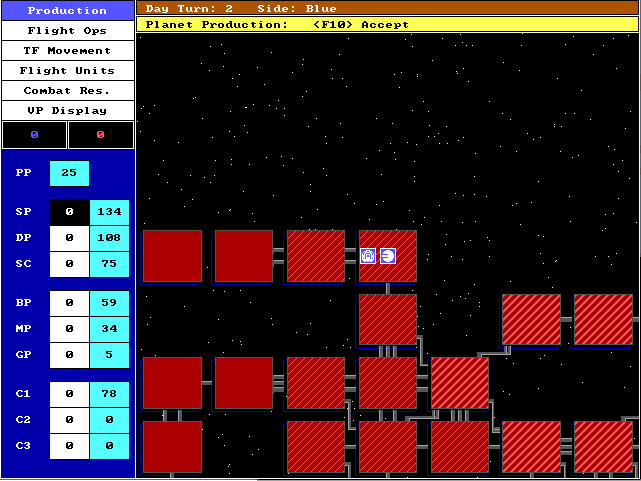Click the MP quantity input field
The width and height of the screenshot is (641, 481).
pos(69,328)
